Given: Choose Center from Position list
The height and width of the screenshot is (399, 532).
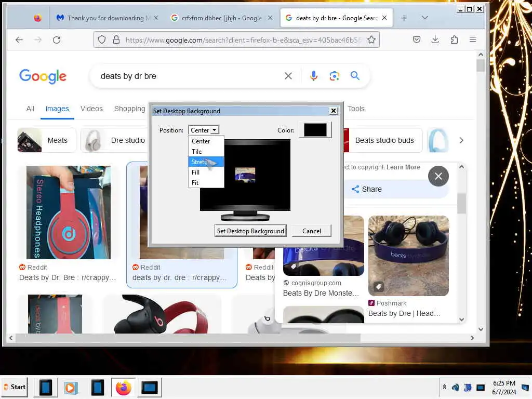Looking at the screenshot, I should click(x=206, y=141).
